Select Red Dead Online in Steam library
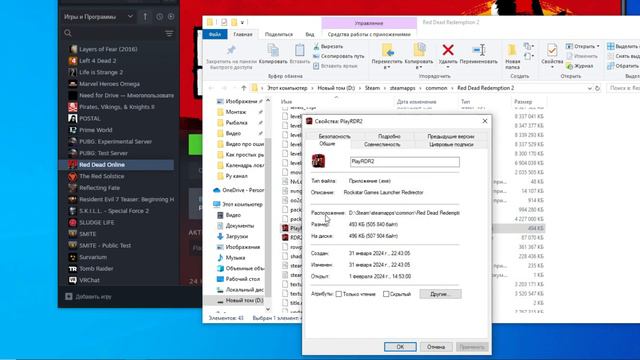 [x=116, y=165]
